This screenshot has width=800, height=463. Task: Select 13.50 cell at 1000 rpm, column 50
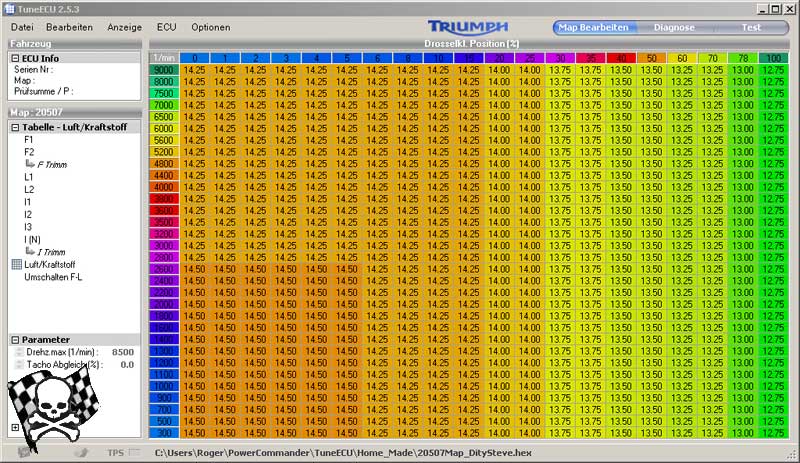(652, 386)
